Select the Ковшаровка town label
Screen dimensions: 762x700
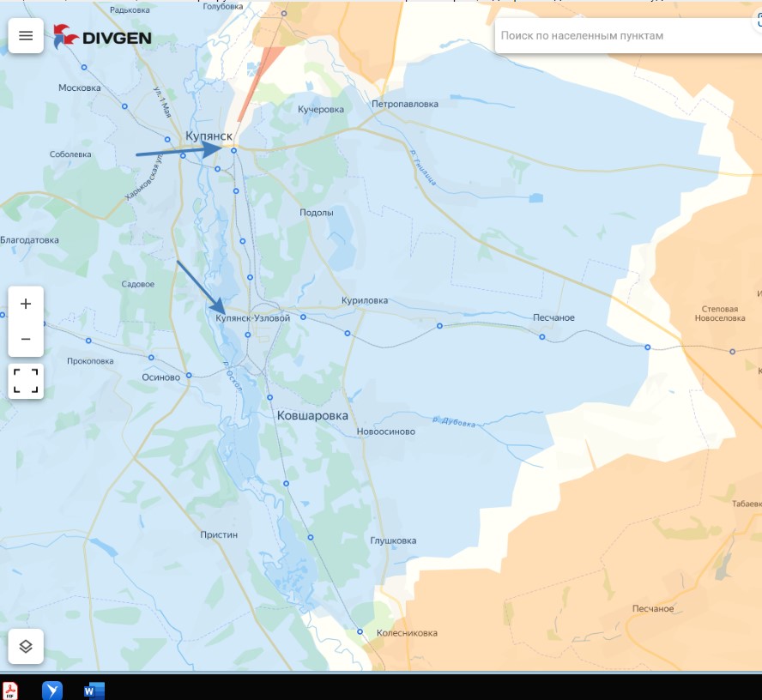click(312, 415)
